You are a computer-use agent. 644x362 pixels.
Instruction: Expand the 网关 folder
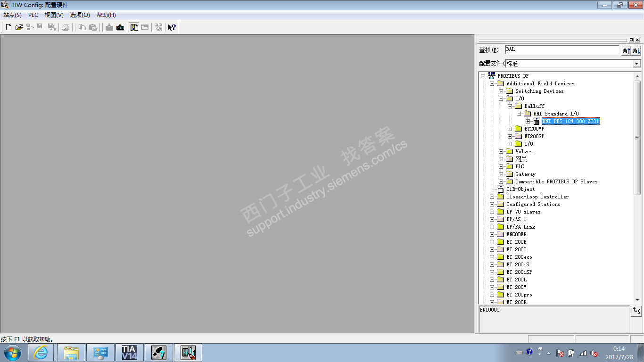point(501,159)
